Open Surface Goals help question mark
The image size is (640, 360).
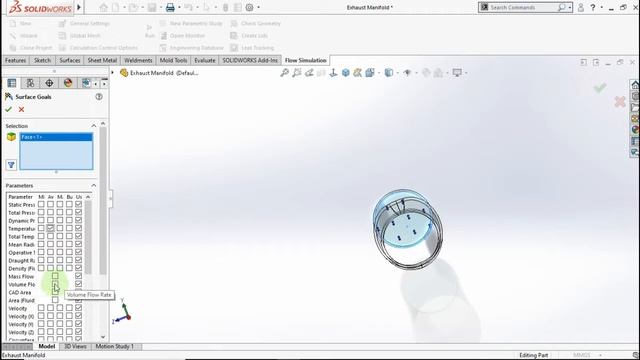pyautogui.click(x=99, y=97)
